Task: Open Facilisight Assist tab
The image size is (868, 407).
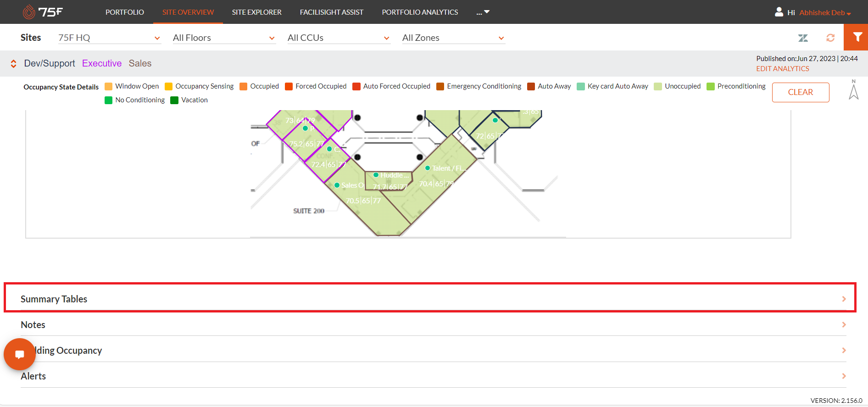Action: (x=332, y=12)
